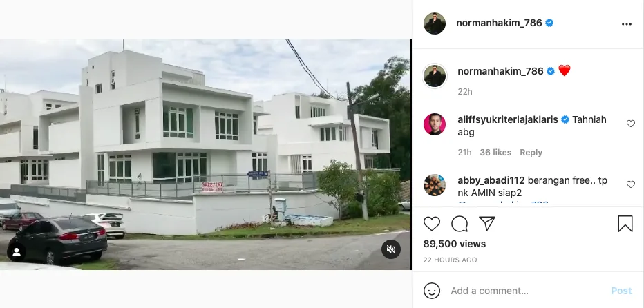The height and width of the screenshot is (308, 644).
Task: Click the Add a comment field
Action: tap(527, 291)
